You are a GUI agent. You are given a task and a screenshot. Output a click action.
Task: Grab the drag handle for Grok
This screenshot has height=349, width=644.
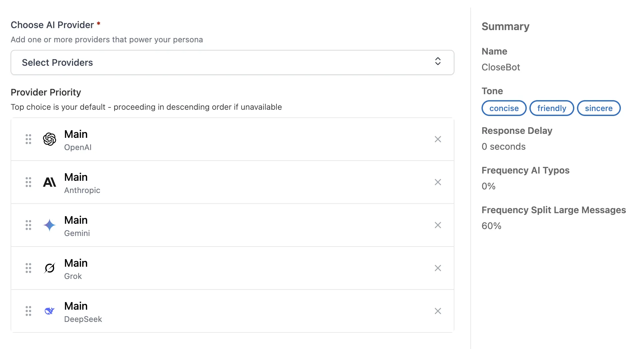[x=28, y=268]
